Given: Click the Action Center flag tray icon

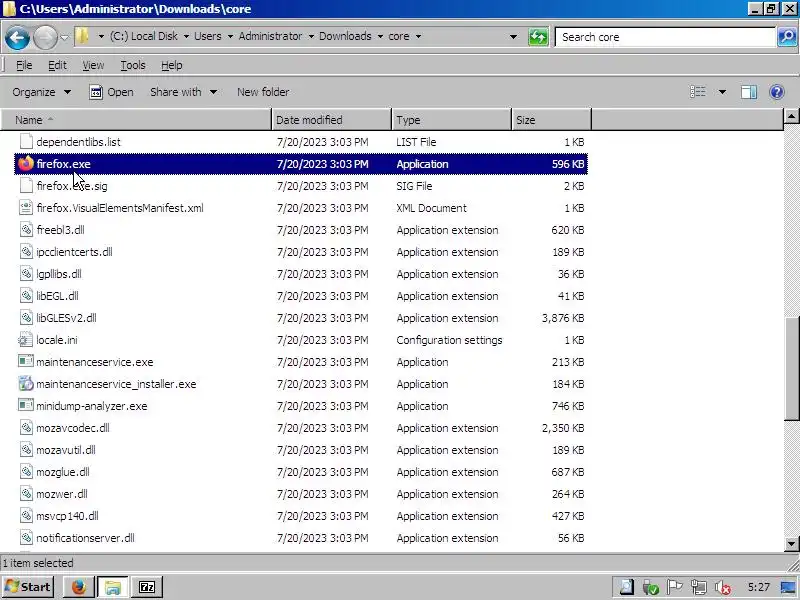Looking at the screenshot, I should point(674,587).
